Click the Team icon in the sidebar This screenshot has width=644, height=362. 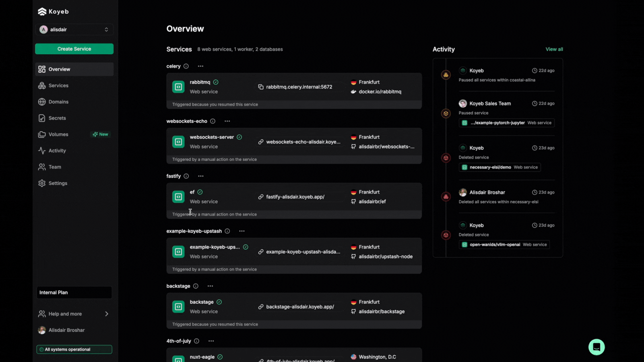tap(42, 167)
